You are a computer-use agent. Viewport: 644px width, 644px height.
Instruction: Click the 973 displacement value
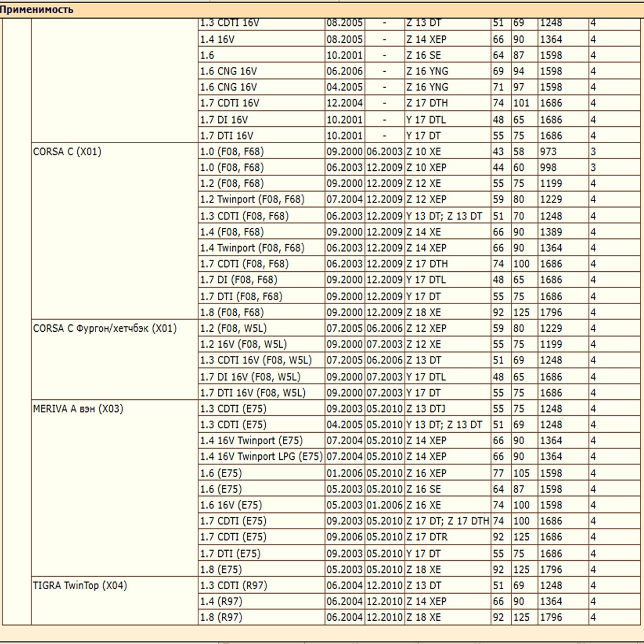548,152
